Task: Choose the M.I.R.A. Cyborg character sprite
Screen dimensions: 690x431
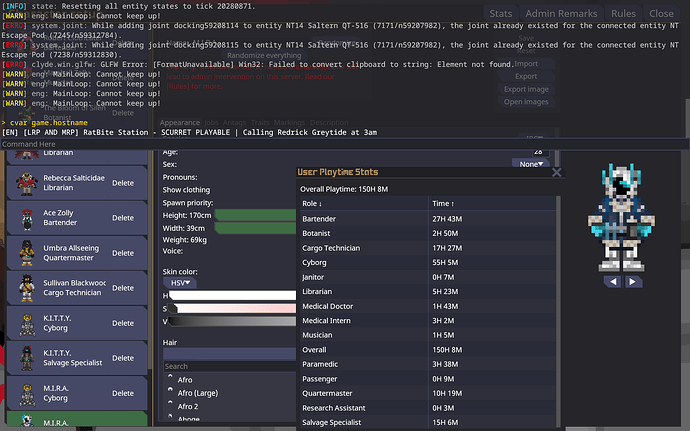Action: (x=25, y=394)
